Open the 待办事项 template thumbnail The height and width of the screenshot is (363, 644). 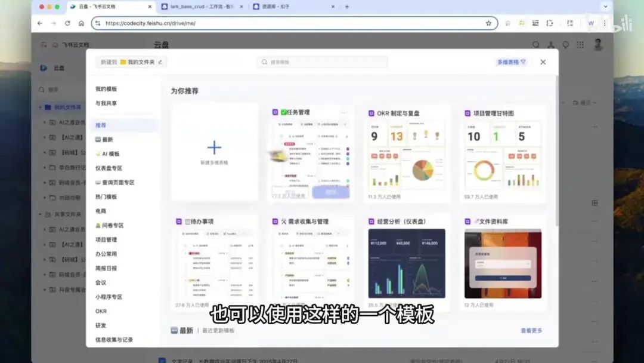coord(215,263)
